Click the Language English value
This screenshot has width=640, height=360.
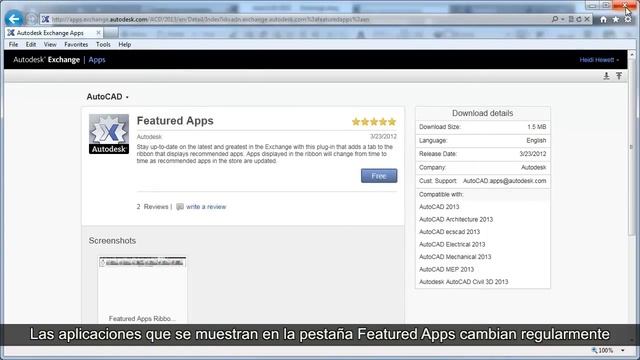[x=536, y=140]
